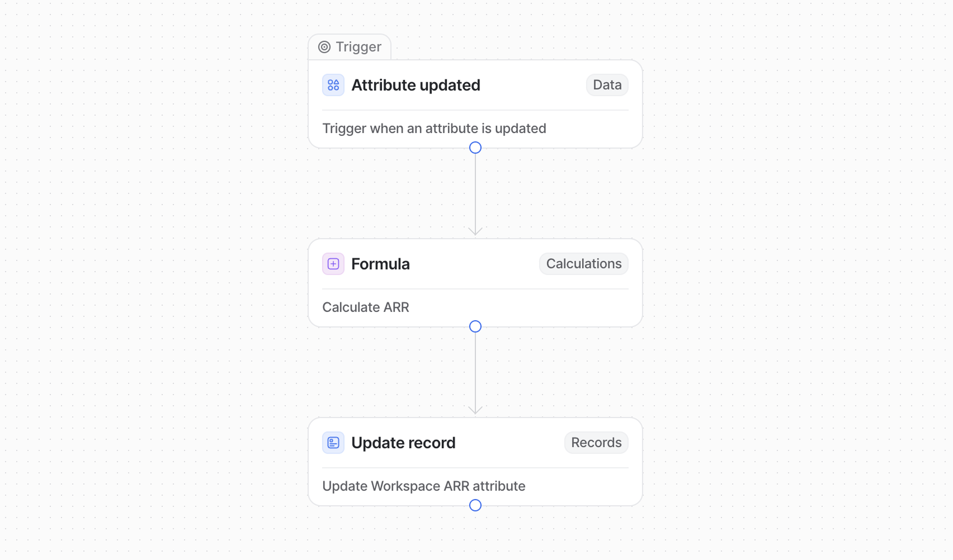Click the Attribute updated shapes icon

point(333,85)
